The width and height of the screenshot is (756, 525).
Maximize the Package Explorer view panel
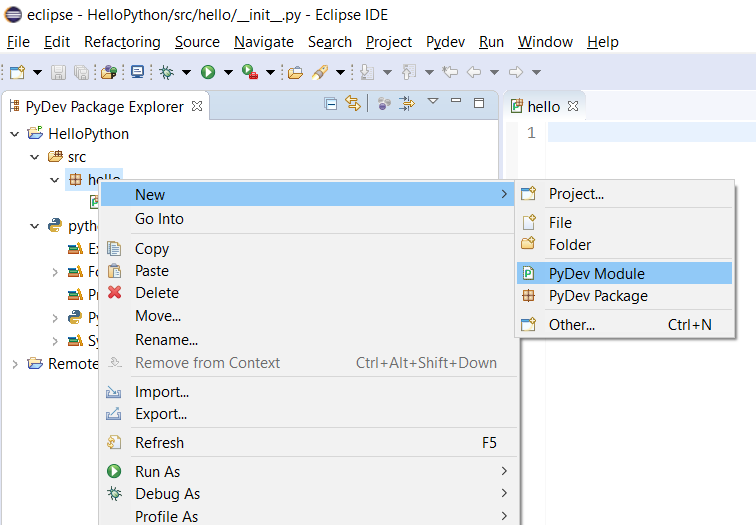coord(479,103)
